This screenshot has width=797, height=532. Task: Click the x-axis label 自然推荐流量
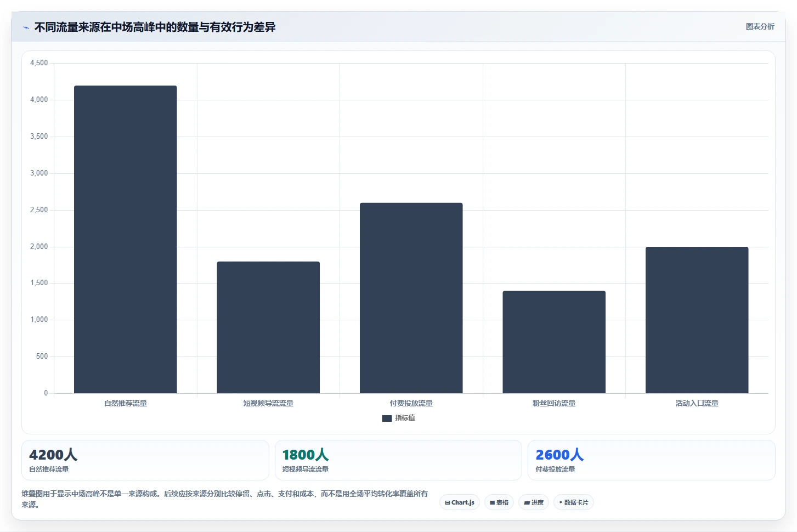pyautogui.click(x=126, y=403)
